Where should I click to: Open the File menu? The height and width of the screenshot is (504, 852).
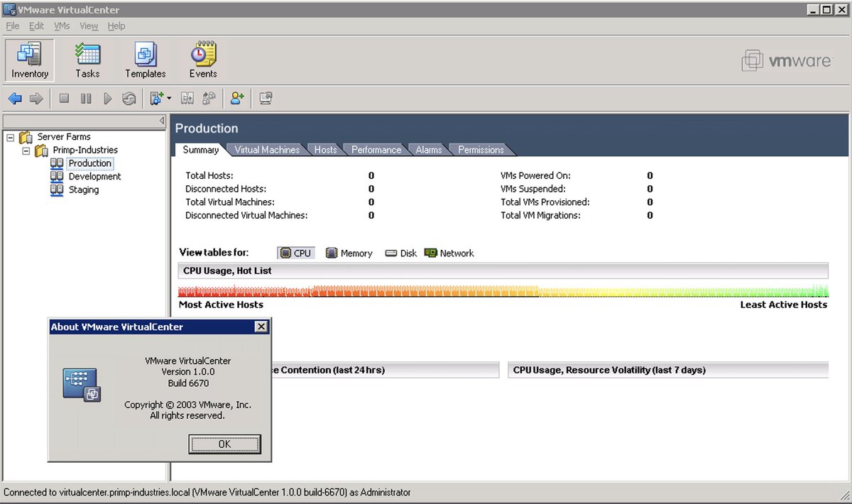13,26
